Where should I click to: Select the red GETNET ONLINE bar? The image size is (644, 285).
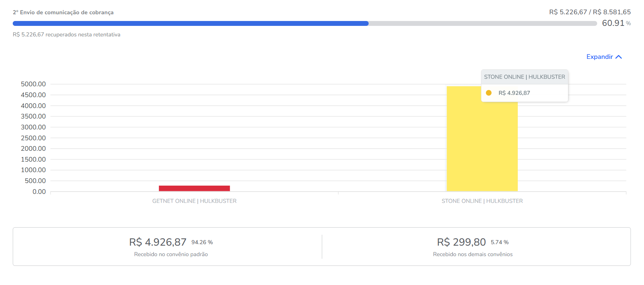tap(194, 188)
